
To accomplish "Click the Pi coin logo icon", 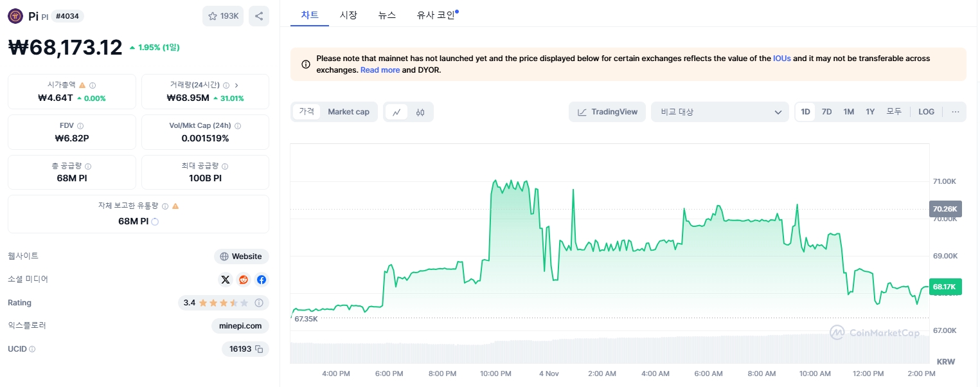I will click(15, 16).
